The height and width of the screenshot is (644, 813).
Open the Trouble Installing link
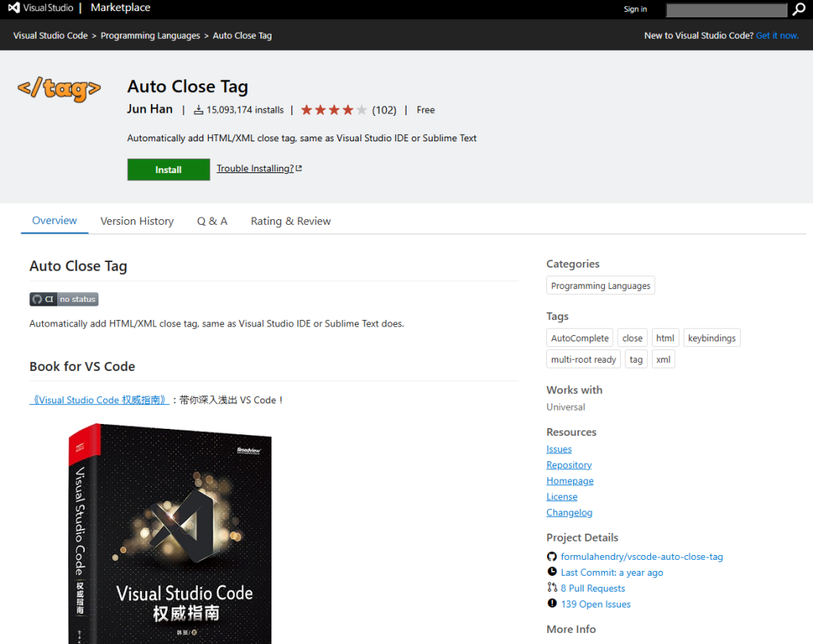coord(255,168)
